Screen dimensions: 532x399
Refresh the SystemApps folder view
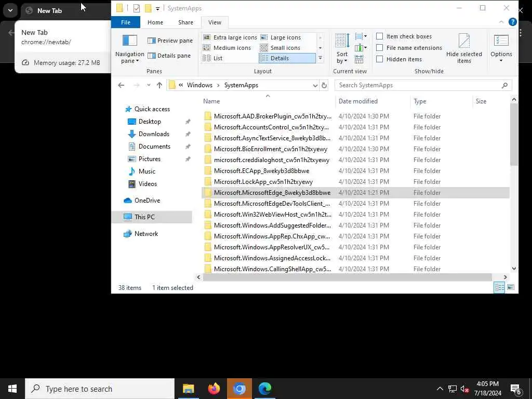[324, 85]
